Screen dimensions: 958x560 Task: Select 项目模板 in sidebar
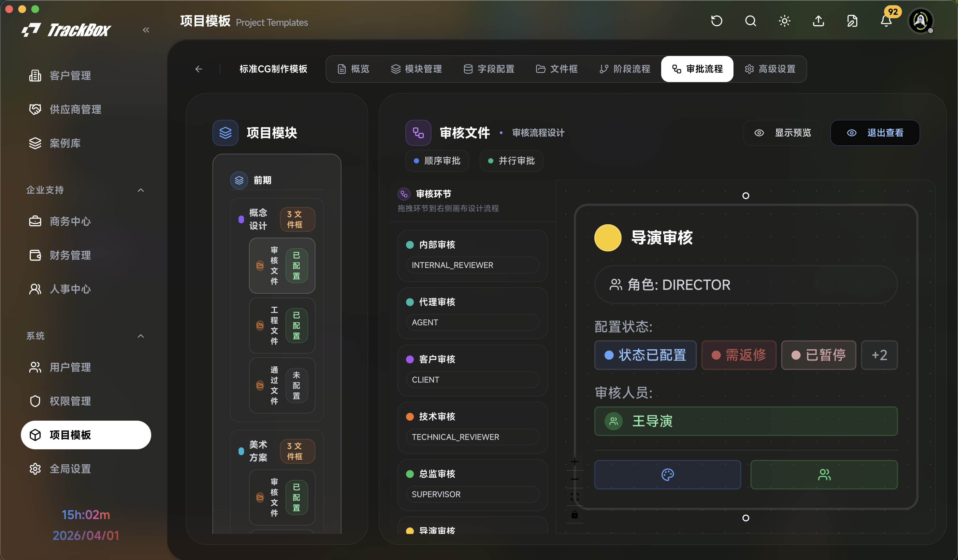click(86, 435)
